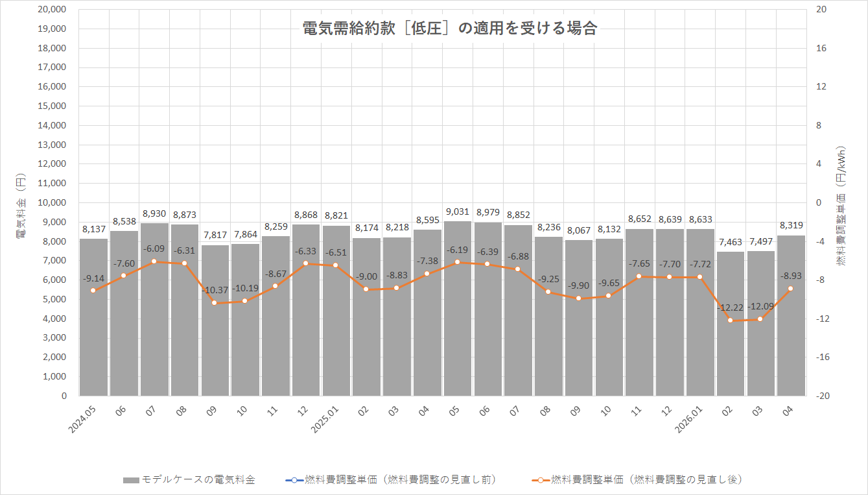
Task: Select the legend text モデルケースの電気料金
Action: (x=198, y=480)
